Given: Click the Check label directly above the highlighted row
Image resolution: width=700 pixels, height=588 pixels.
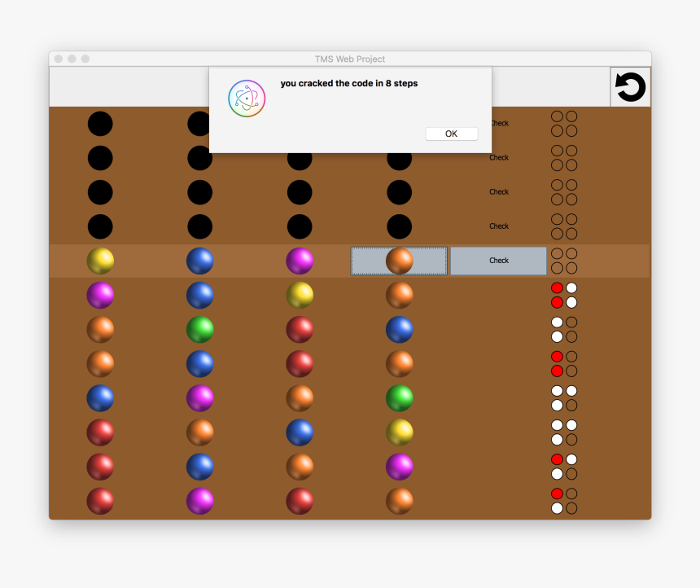Looking at the screenshot, I should pos(499,226).
